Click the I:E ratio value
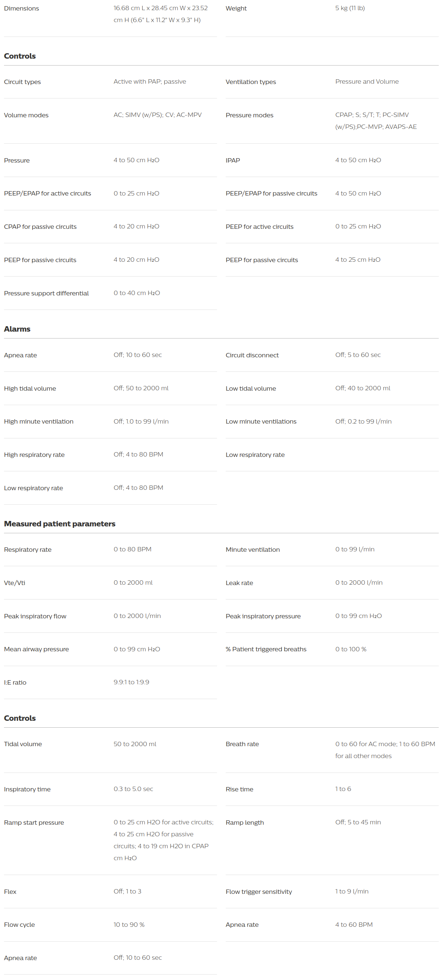The width and height of the screenshot is (442, 980). [x=132, y=682]
